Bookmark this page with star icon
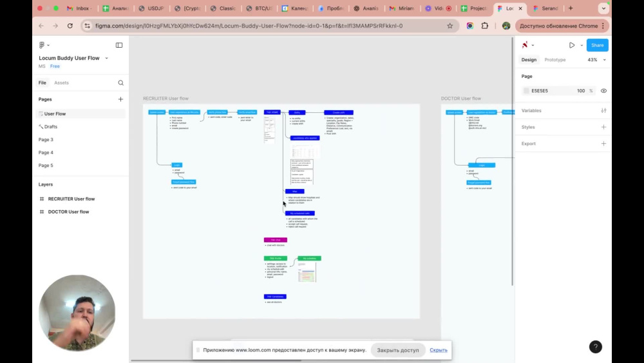The height and width of the screenshot is (363, 644). (450, 26)
